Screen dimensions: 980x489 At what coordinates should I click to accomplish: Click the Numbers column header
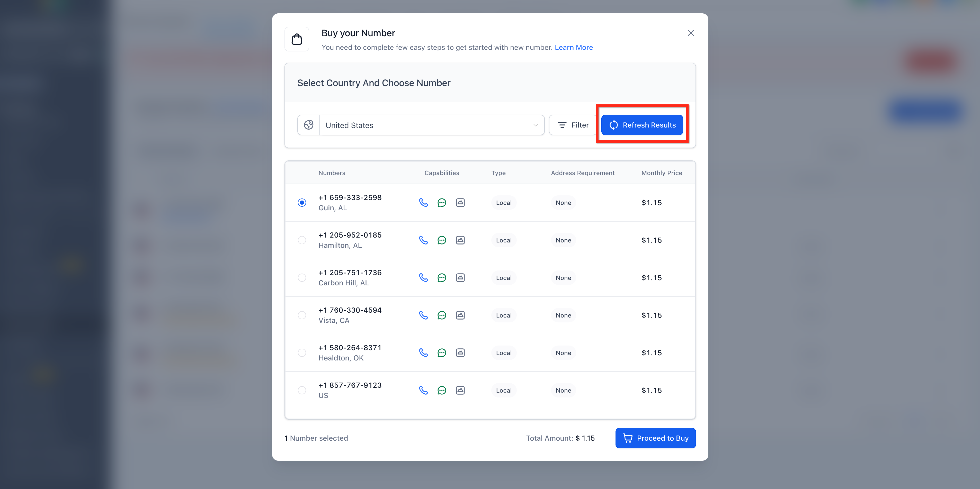pos(332,173)
